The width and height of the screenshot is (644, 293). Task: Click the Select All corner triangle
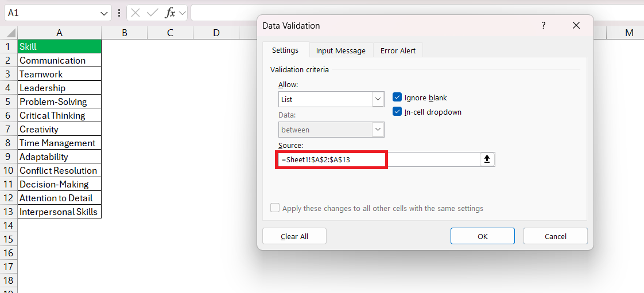11,33
